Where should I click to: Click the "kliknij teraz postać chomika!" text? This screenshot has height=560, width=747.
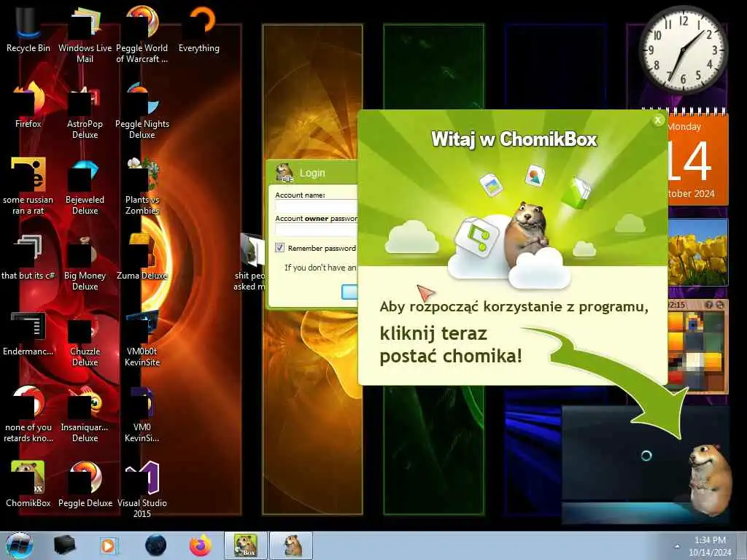click(451, 345)
